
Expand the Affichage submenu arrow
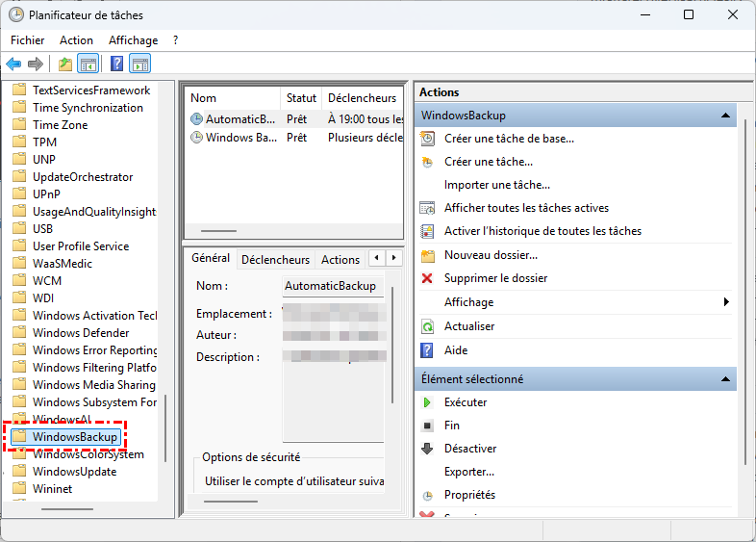click(x=726, y=302)
